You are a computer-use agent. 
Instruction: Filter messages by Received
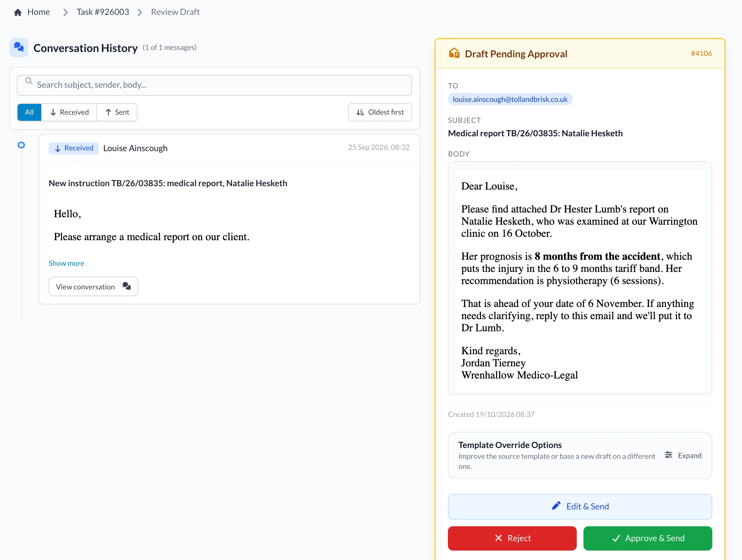[69, 112]
